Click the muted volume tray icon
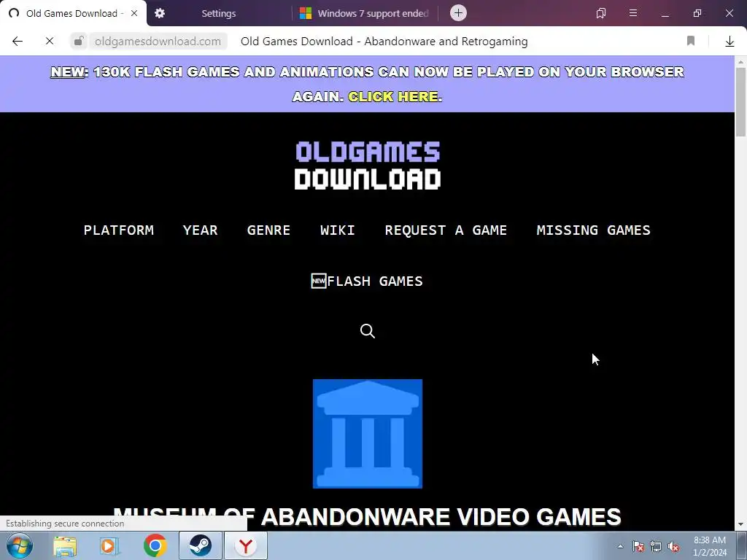The image size is (747, 560). coord(673,546)
